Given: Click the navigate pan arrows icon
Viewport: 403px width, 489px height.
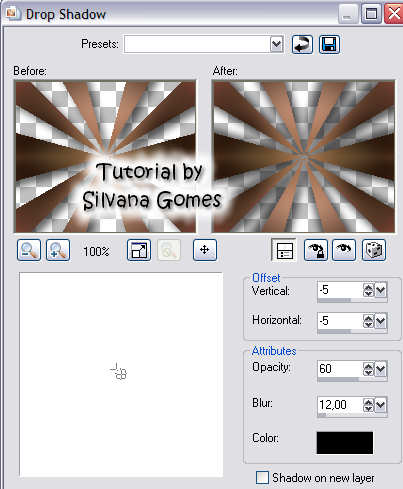Looking at the screenshot, I should 205,250.
